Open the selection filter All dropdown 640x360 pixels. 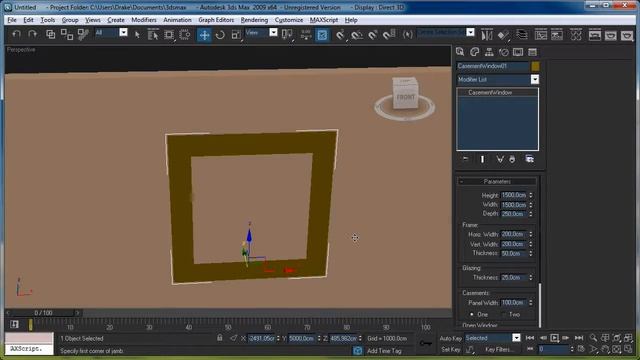(x=123, y=32)
